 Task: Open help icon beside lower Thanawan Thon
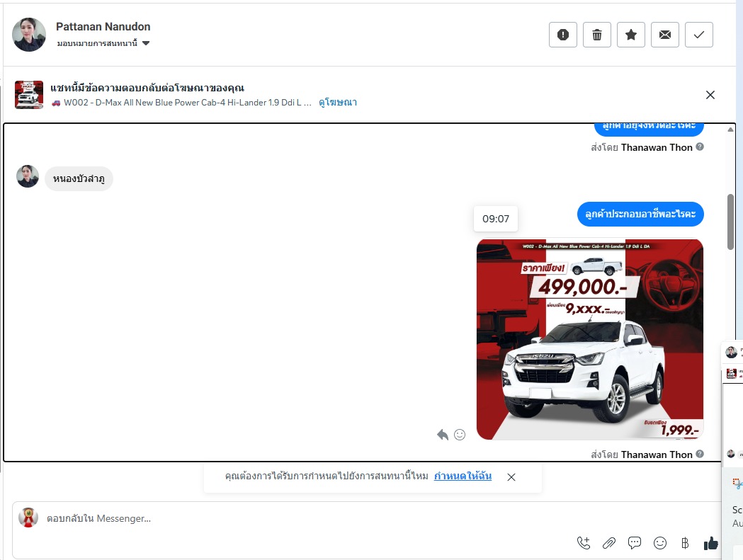pyautogui.click(x=699, y=454)
